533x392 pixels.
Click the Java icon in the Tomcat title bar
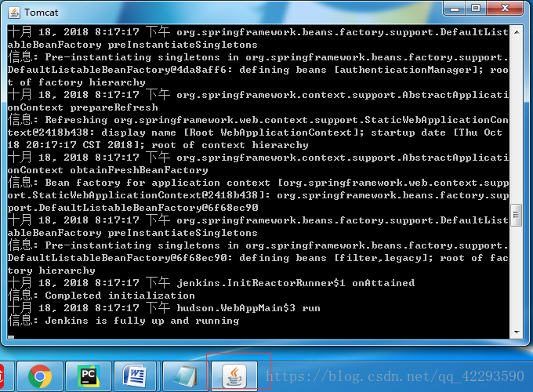point(14,13)
